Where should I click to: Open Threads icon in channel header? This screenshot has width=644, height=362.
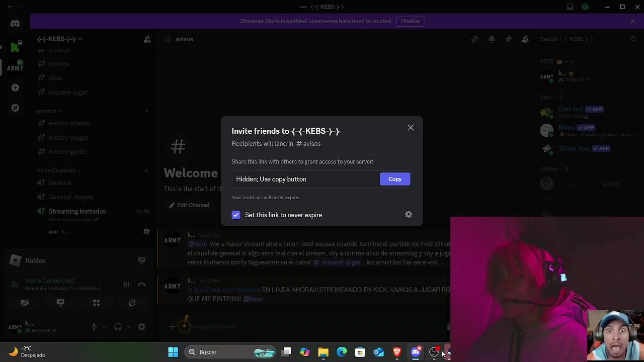474,39
